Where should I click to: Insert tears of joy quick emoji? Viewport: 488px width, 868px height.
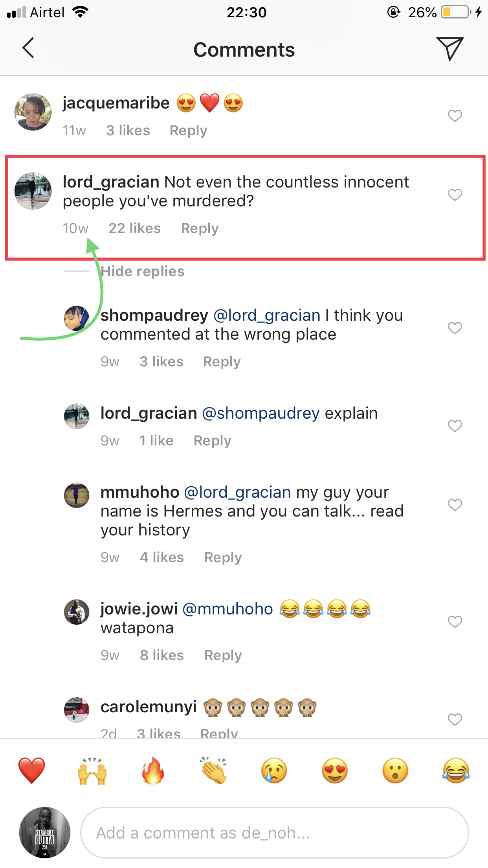[456, 770]
